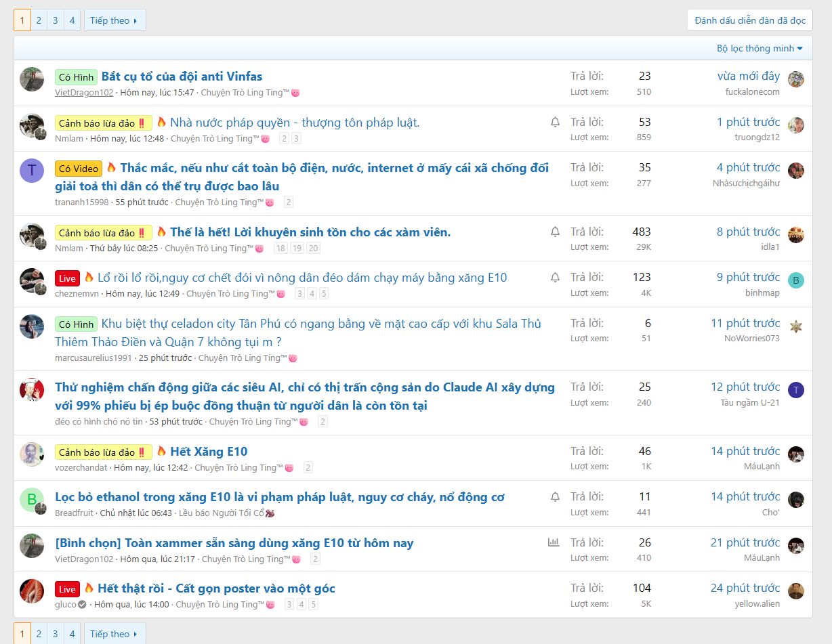The height and width of the screenshot is (644, 832).
Task: Open yellow.alien last-poster avatar
Action: (x=796, y=591)
